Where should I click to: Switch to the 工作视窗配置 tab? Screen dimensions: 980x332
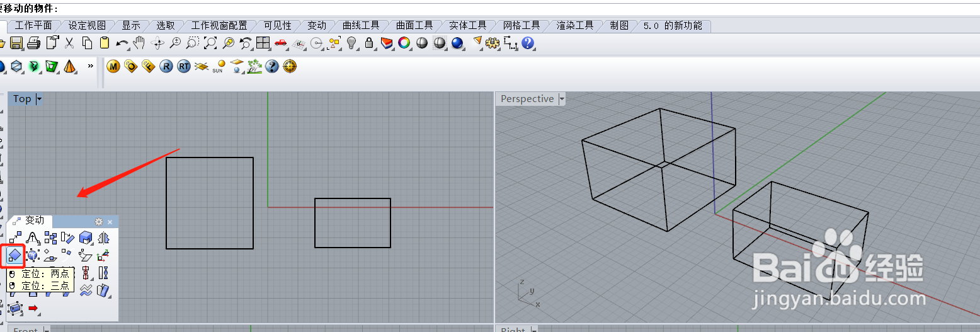[219, 26]
